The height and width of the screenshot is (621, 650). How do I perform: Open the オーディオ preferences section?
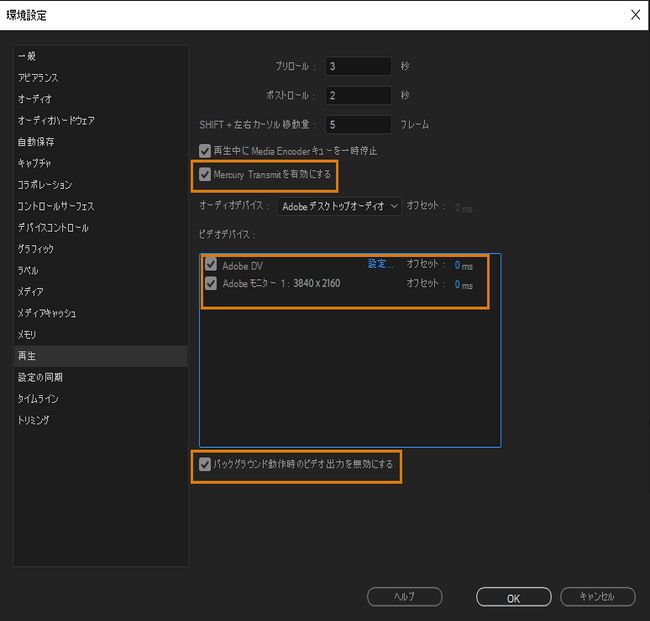[100, 99]
